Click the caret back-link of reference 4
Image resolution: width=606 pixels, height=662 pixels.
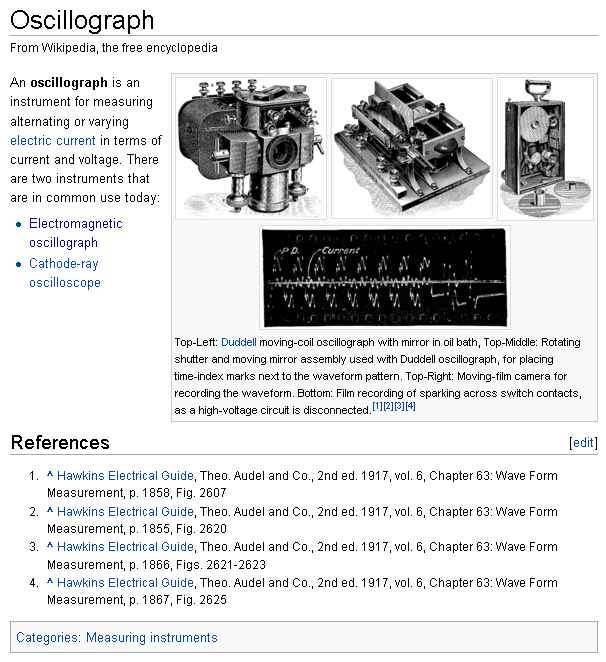tap(50, 583)
